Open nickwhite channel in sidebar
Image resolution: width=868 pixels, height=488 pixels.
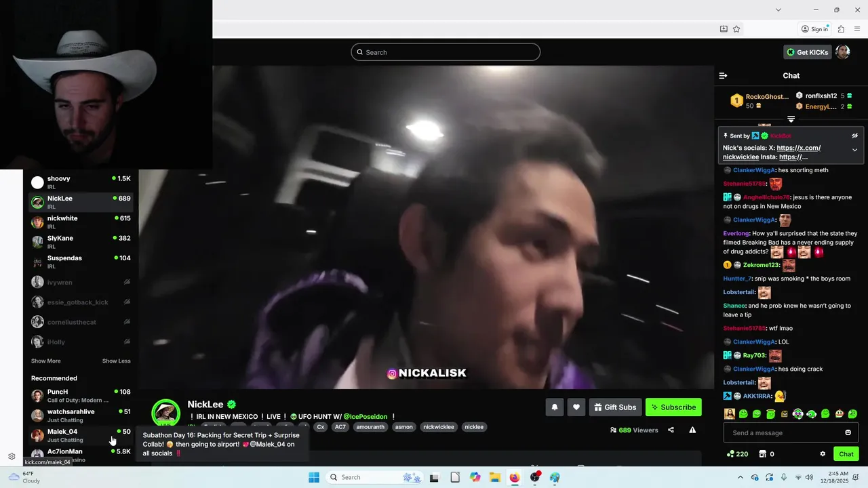(x=80, y=222)
